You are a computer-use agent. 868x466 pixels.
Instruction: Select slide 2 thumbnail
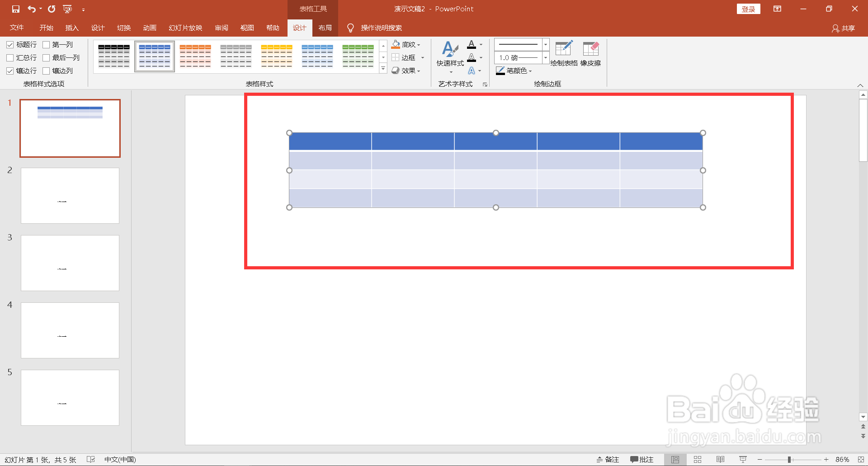pos(70,196)
